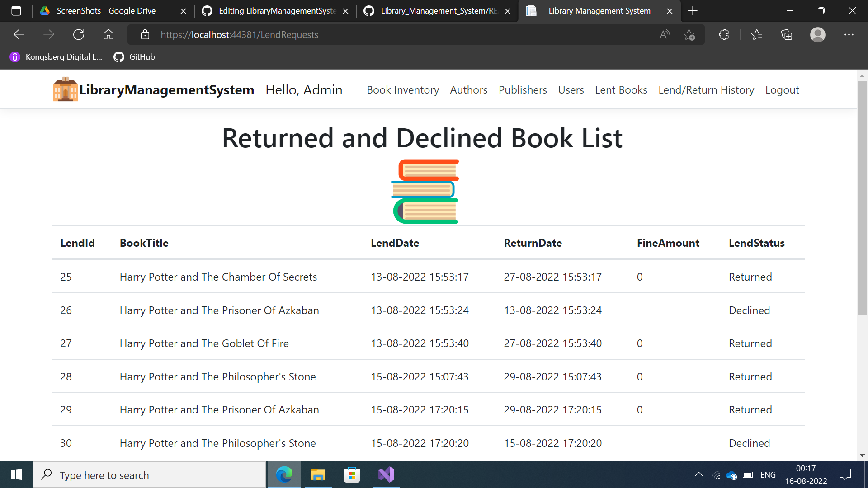868x488 pixels.
Task: Open browser extensions via puzzle piece icon
Action: point(723,34)
